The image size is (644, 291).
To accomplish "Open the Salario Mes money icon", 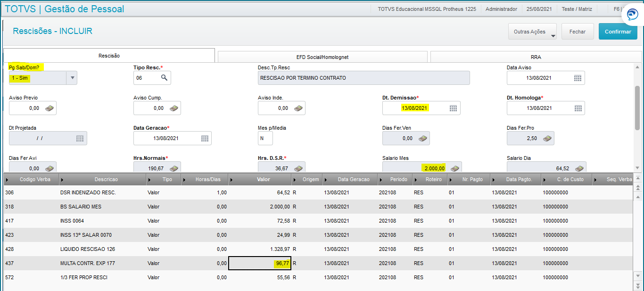I will [x=454, y=168].
